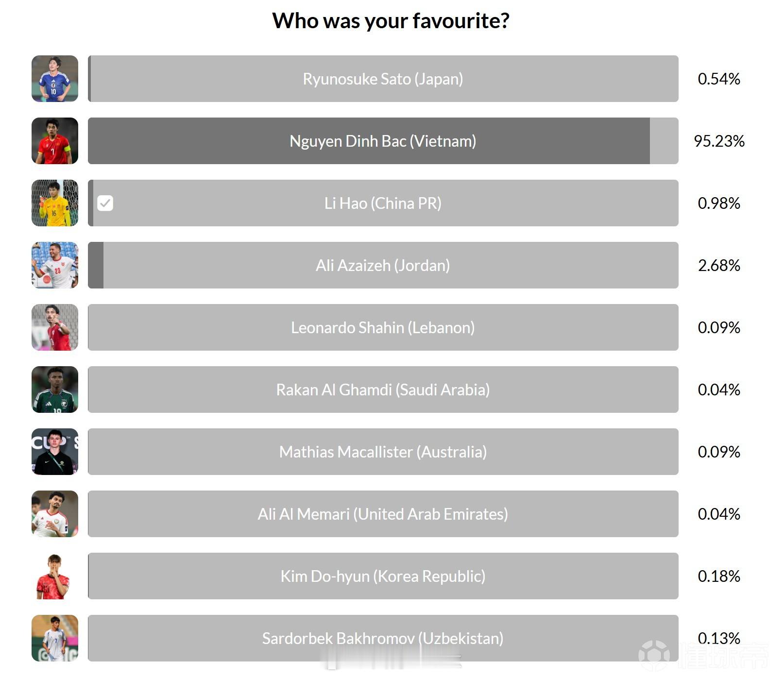Click Ryunosuke Sato's player photo
The image size is (784, 678).
click(55, 79)
